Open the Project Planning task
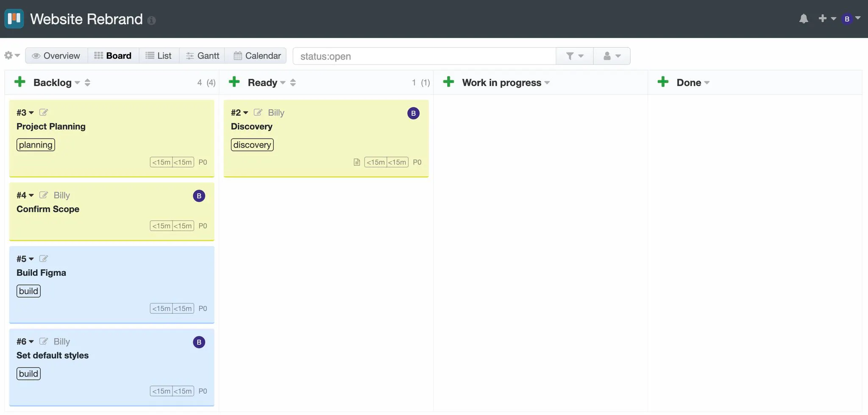Image resolution: width=868 pixels, height=415 pixels. 51,126
